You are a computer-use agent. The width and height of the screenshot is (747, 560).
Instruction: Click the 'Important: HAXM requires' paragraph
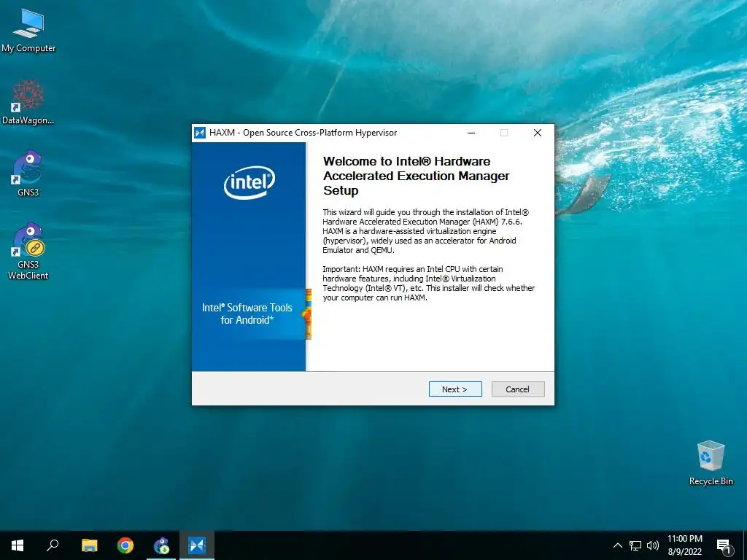coord(429,284)
